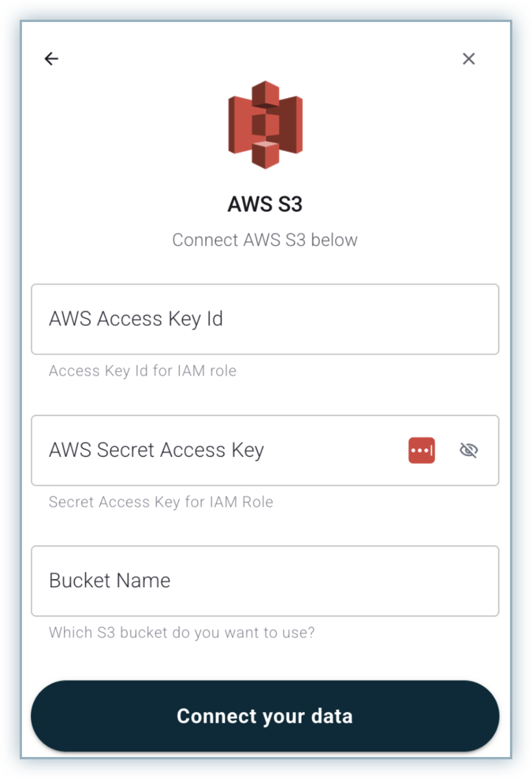532x779 pixels.
Task: Close the AWS S3 connection dialog
Action: pyautogui.click(x=468, y=59)
